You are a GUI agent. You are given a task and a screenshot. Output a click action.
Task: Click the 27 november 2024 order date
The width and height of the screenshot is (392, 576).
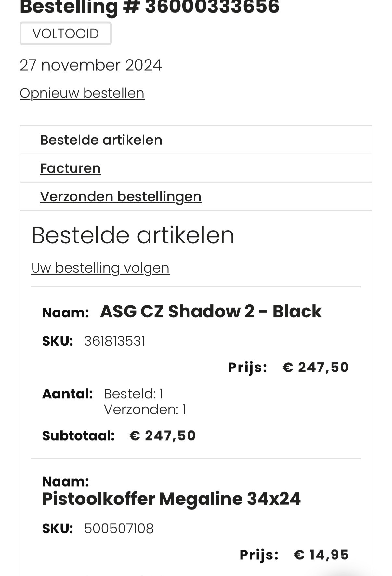(x=90, y=65)
